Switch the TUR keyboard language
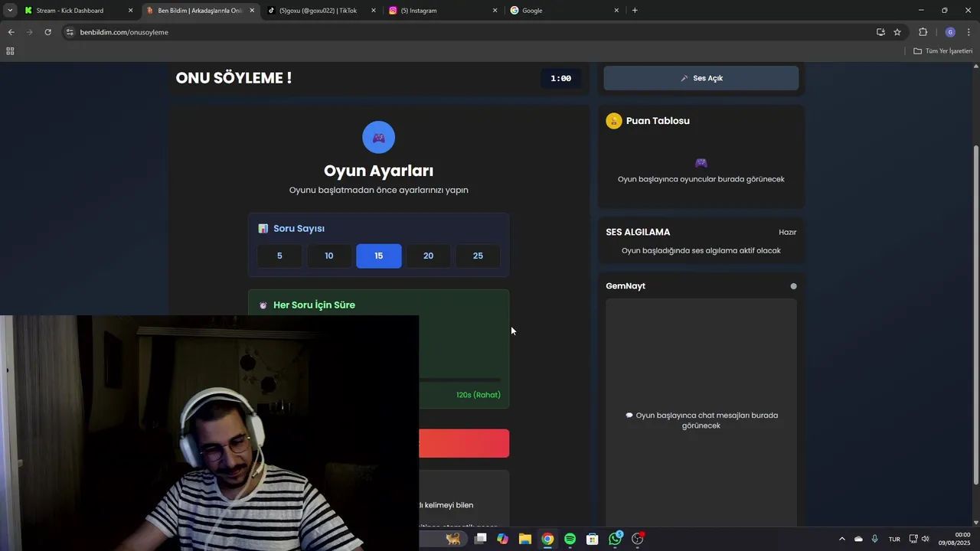980x551 pixels. pos(894,540)
